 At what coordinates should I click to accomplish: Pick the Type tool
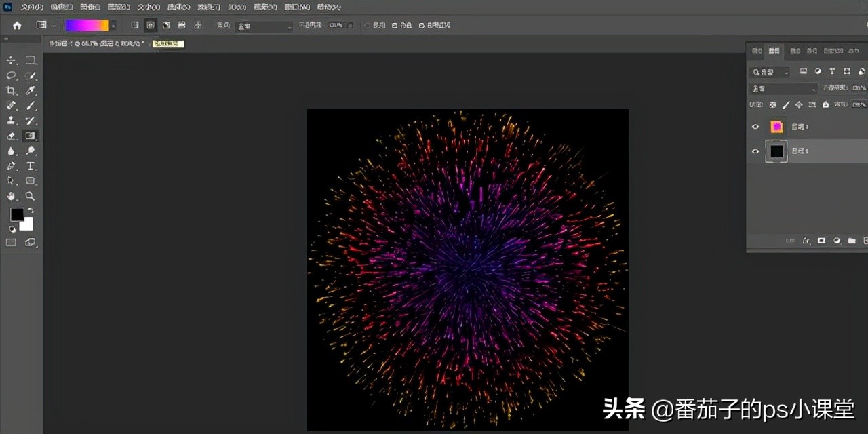click(x=31, y=166)
